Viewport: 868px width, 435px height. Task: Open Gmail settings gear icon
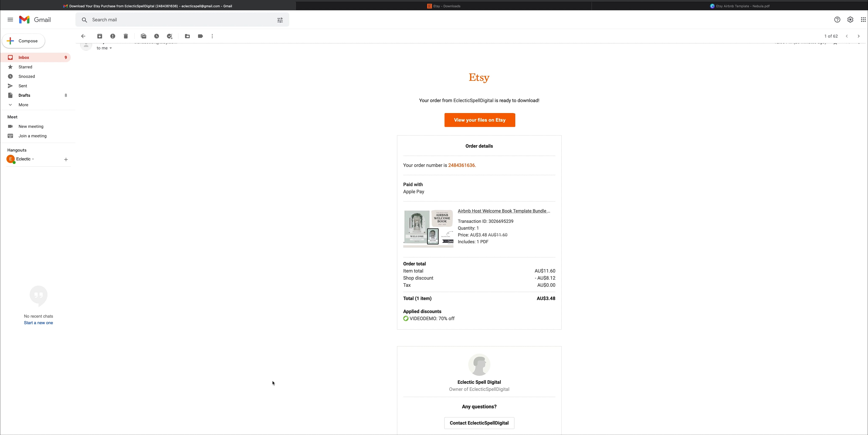coord(850,19)
